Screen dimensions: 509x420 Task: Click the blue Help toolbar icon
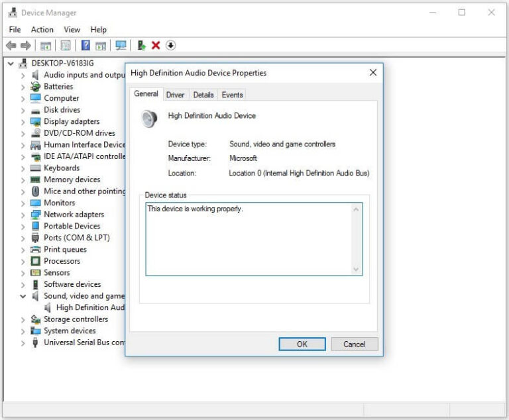[85, 45]
